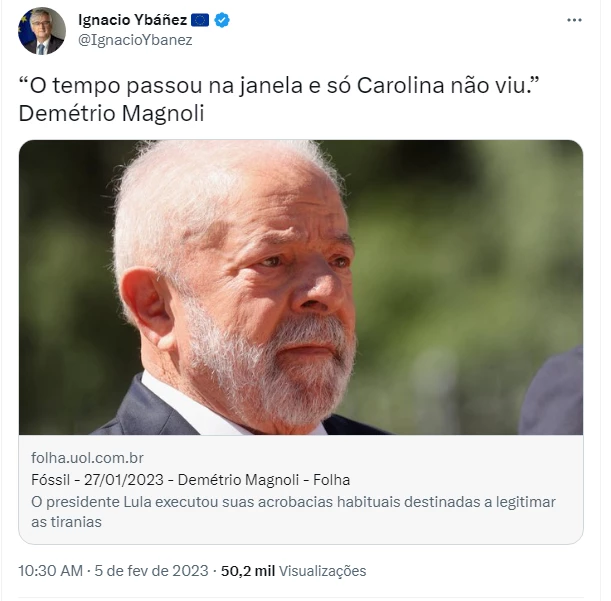Open the three-dot more options menu
Image resolution: width=611 pixels, height=601 pixels.
tap(574, 20)
